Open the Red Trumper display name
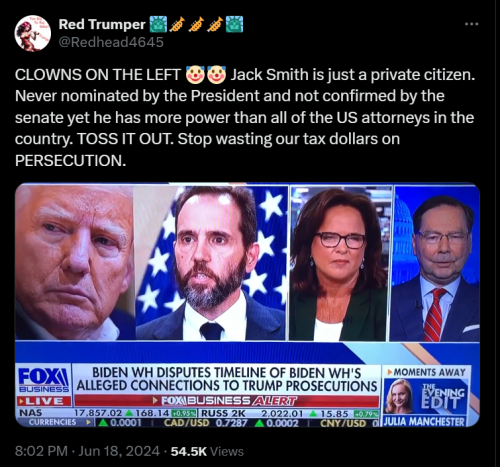This screenshot has width=500, height=467. coord(102,24)
